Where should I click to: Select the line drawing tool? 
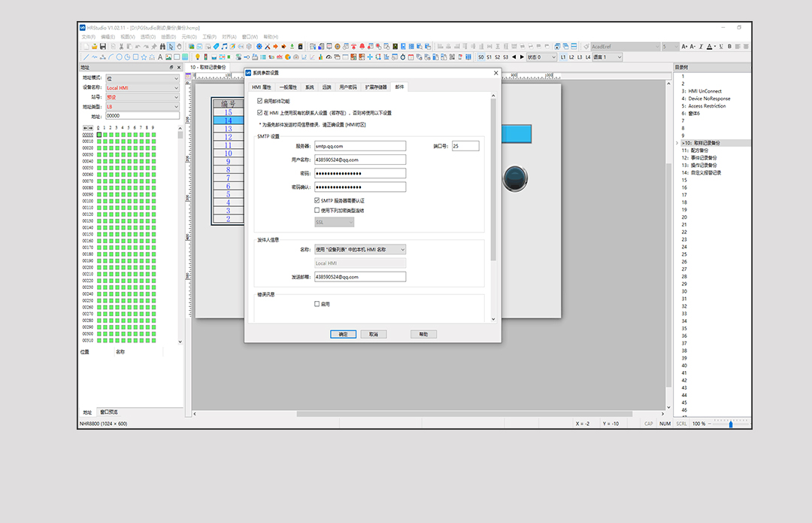pyautogui.click(x=85, y=57)
